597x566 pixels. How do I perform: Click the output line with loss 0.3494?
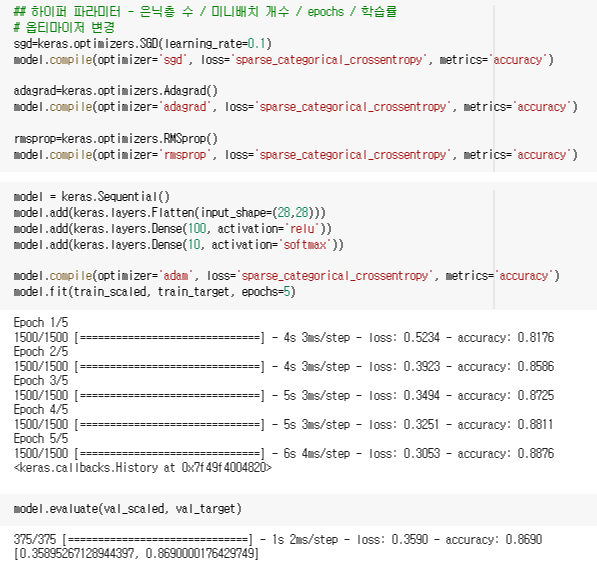click(x=284, y=395)
